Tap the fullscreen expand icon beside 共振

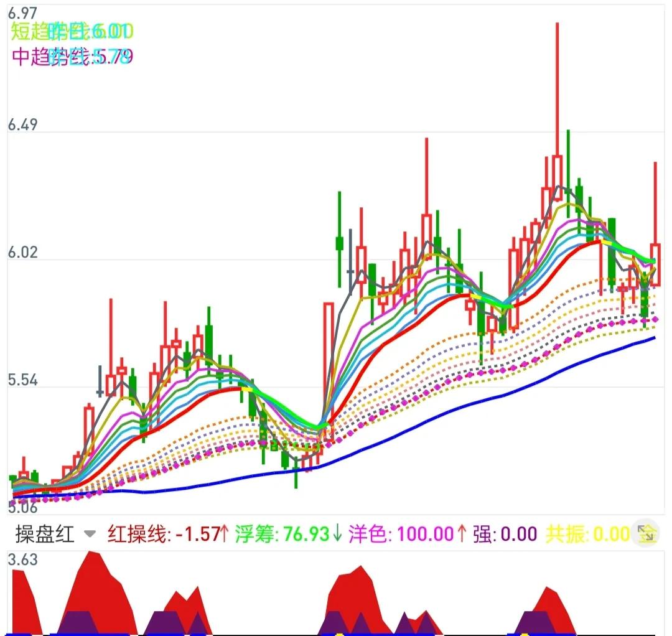coord(646,534)
